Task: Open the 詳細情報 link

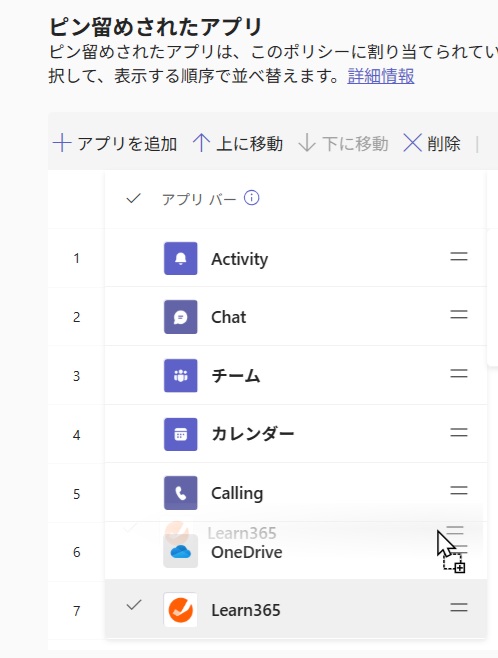Action: coord(381,76)
